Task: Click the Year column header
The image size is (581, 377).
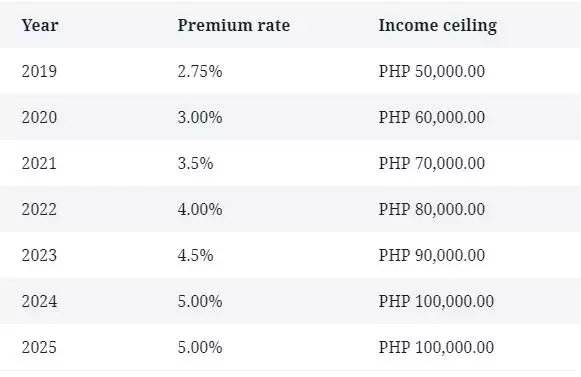Action: click(x=40, y=25)
